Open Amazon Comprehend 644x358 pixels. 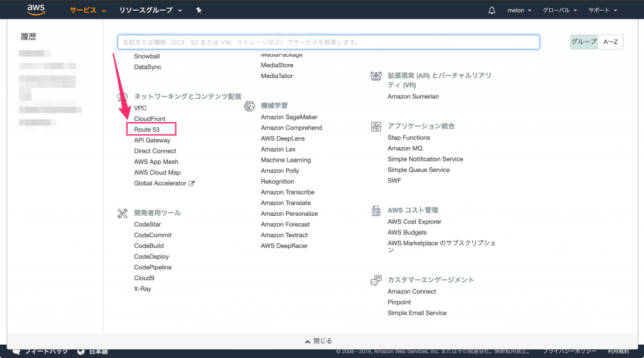tap(291, 128)
